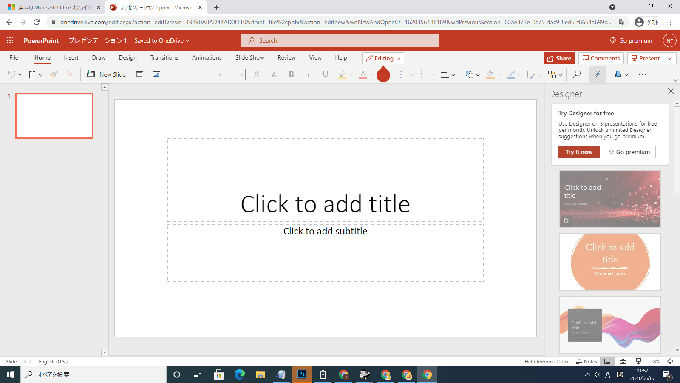Toggle Italic formatting
Image resolution: width=680 pixels, height=383 pixels.
308,75
